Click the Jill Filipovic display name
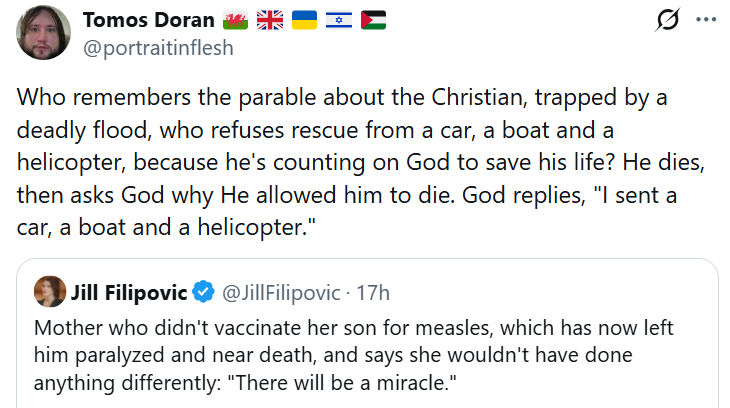This screenshot has width=730, height=408. coord(129,293)
